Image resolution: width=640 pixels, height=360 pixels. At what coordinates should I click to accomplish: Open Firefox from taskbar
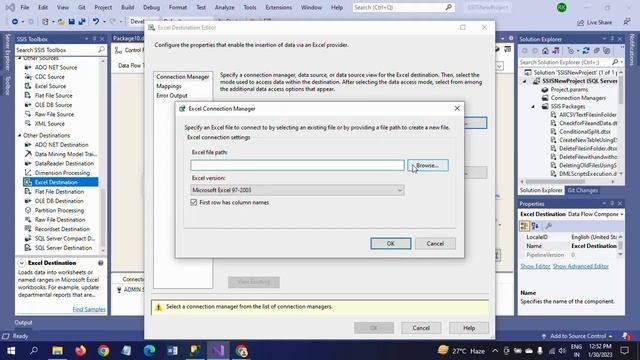(x=80, y=351)
